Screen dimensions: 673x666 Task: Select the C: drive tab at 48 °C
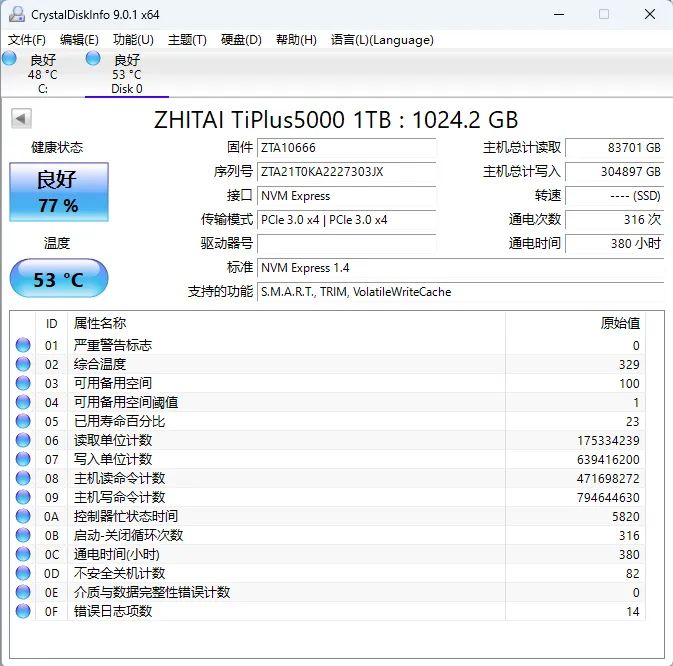tap(42, 73)
